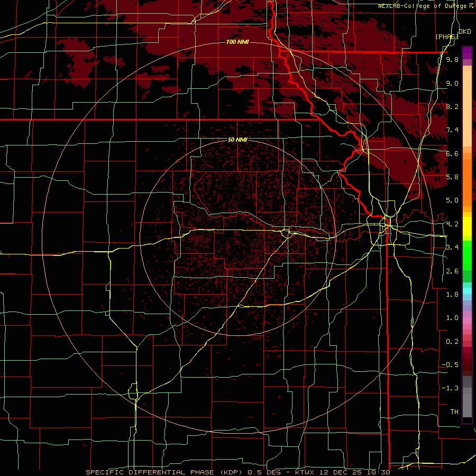The height and width of the screenshot is (476, 476).
Task: Click the 0.2 scale value
Action: click(452, 342)
